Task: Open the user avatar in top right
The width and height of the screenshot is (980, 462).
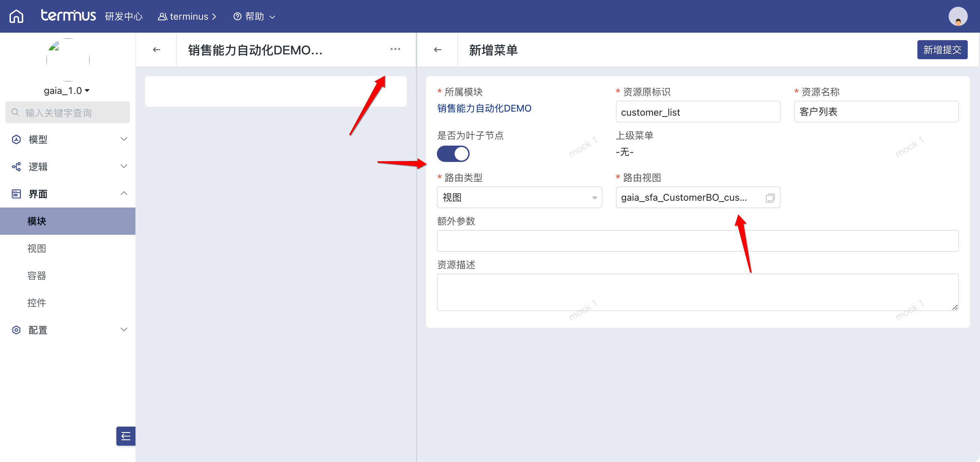Action: (958, 17)
